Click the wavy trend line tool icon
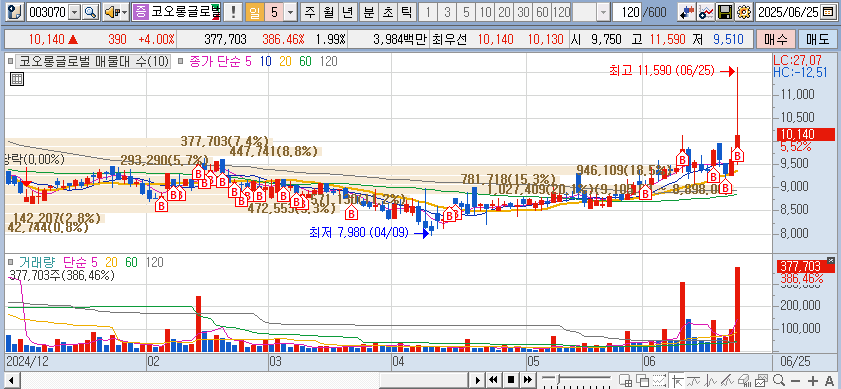The width and height of the screenshot is (841, 389). coord(694,380)
